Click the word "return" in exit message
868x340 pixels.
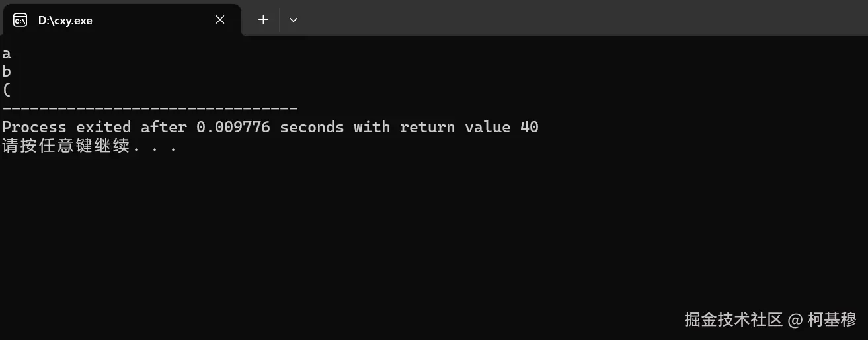(427, 127)
